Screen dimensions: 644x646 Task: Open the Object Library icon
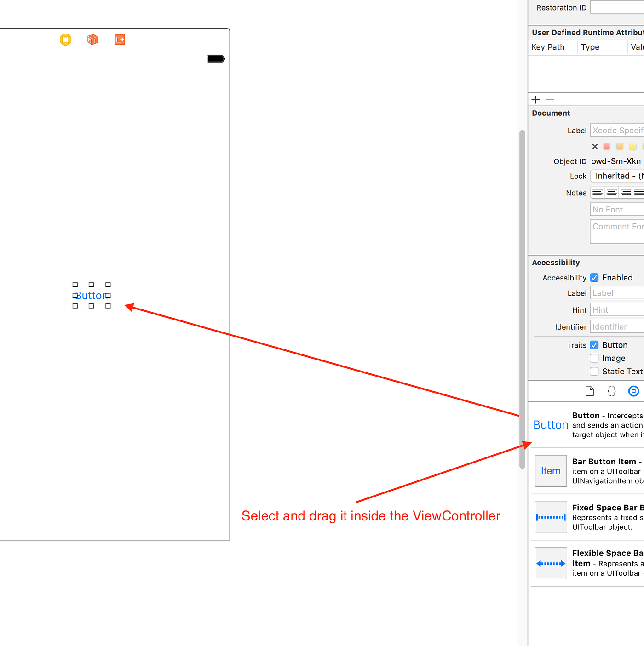[x=633, y=391]
